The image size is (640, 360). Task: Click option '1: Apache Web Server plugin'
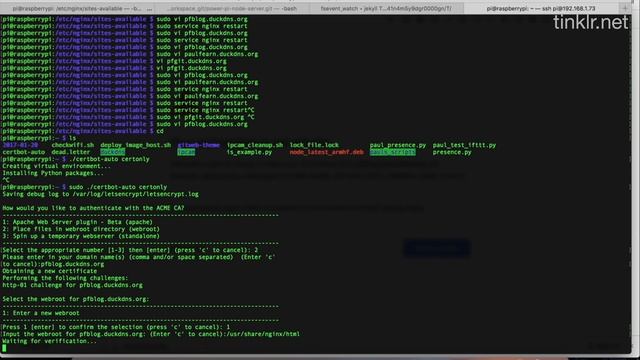pos(78,222)
